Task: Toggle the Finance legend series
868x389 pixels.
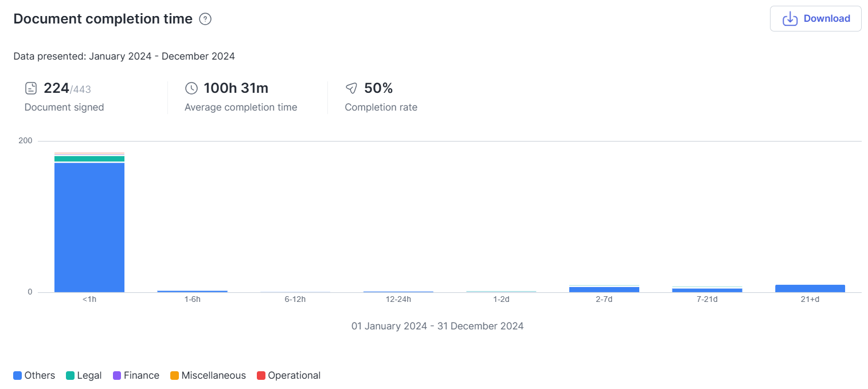Action: (x=136, y=375)
